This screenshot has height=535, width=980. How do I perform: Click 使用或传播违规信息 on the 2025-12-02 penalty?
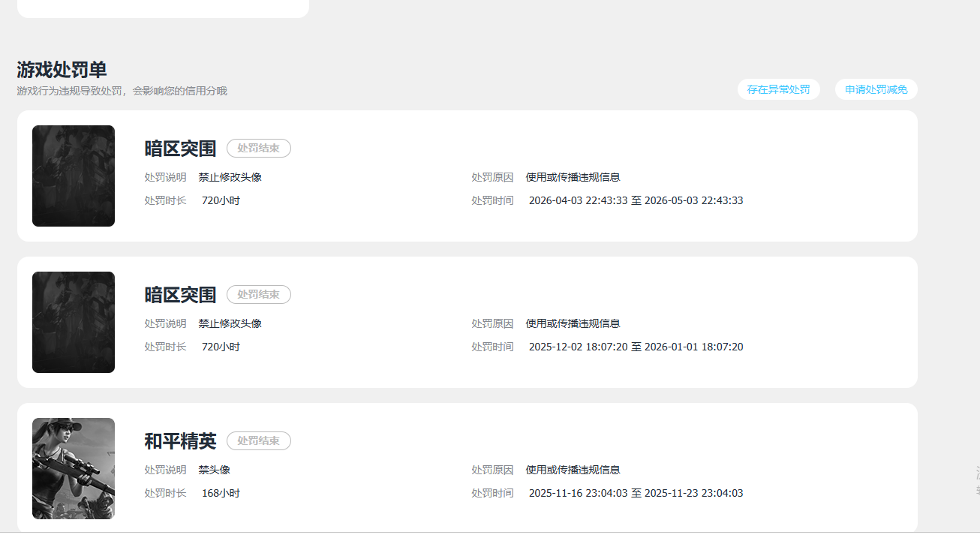click(573, 323)
